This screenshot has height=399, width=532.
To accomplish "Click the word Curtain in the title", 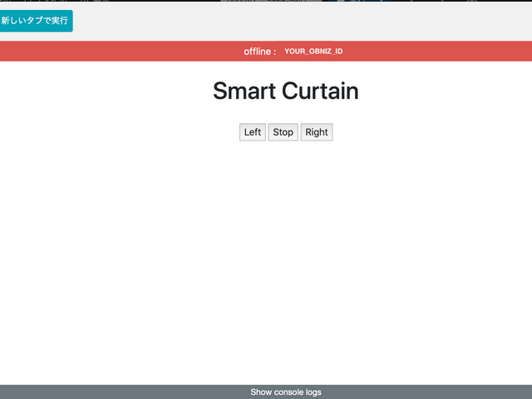I will point(320,91).
